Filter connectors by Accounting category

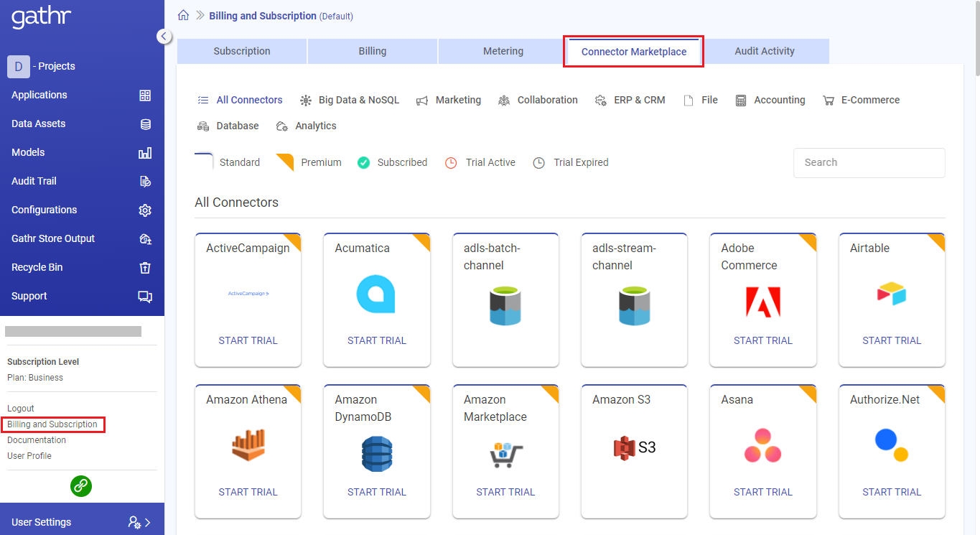click(x=770, y=100)
